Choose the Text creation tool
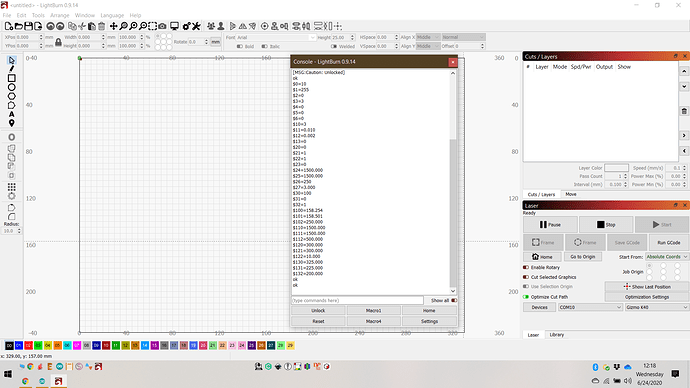The height and width of the screenshot is (388, 690). (11, 114)
